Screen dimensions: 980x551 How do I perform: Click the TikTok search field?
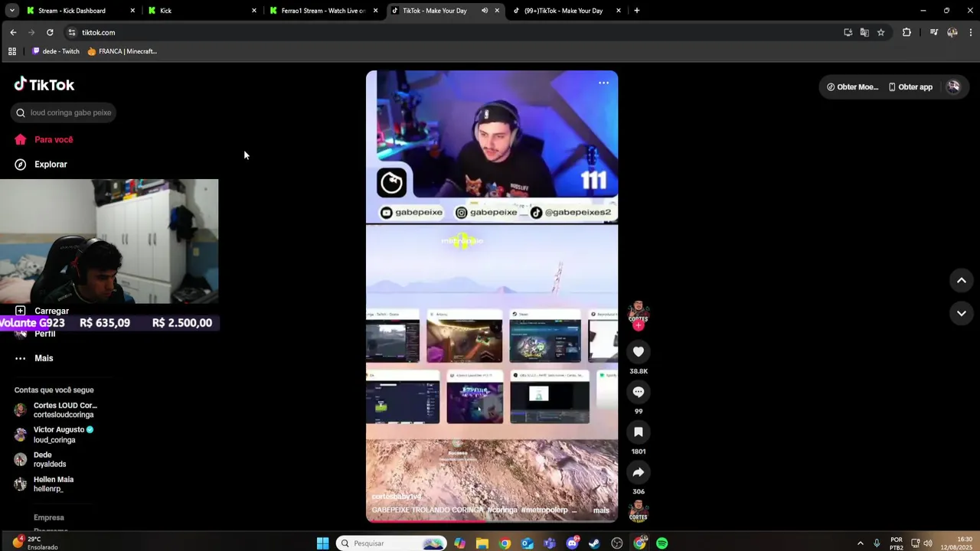click(64, 112)
